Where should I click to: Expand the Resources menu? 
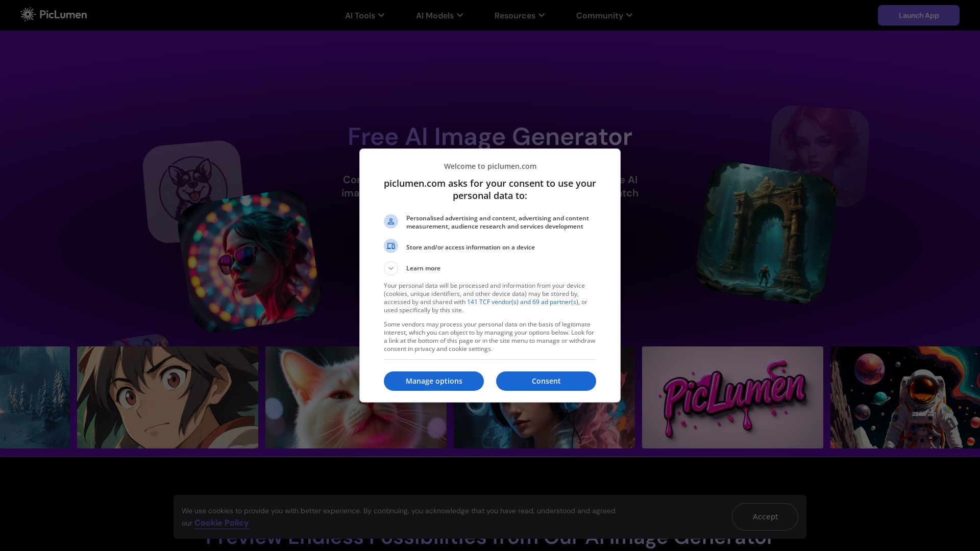[x=519, y=15]
